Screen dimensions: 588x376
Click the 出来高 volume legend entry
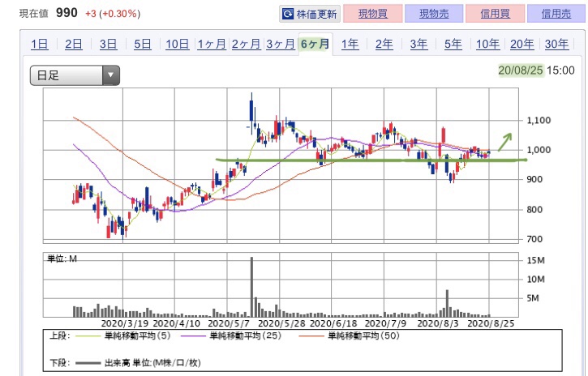[138, 362]
